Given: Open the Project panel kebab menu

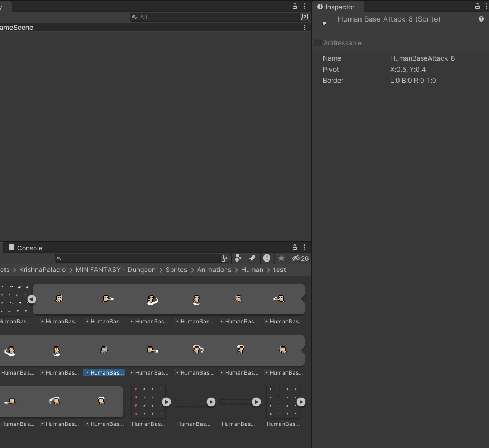Looking at the screenshot, I should coord(304,248).
